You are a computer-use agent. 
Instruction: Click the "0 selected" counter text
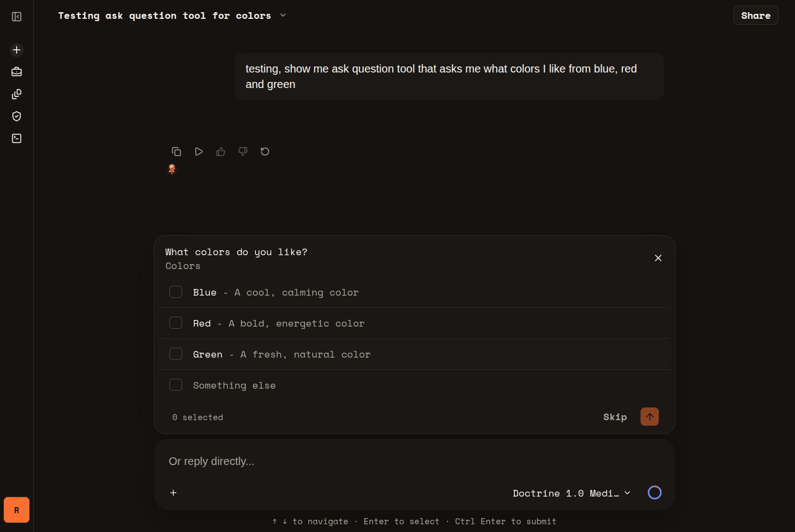(x=198, y=417)
